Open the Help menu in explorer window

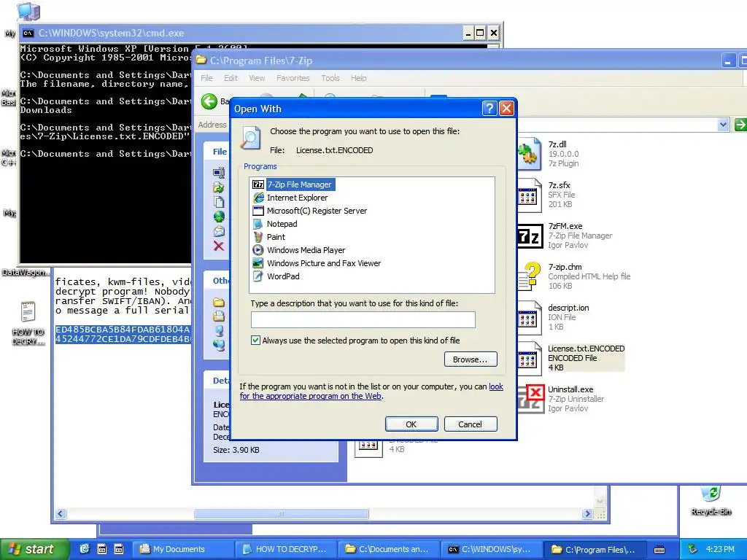[x=359, y=78]
